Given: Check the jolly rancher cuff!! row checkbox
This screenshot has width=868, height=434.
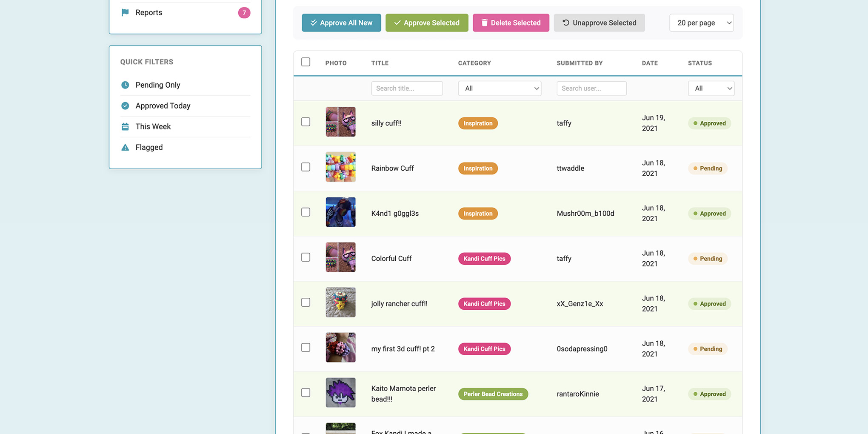Looking at the screenshot, I should pos(306,302).
